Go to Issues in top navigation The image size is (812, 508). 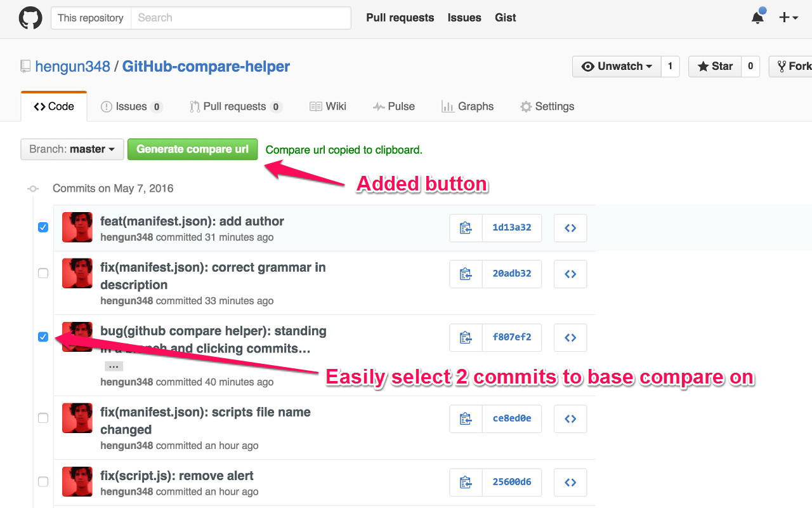point(464,18)
